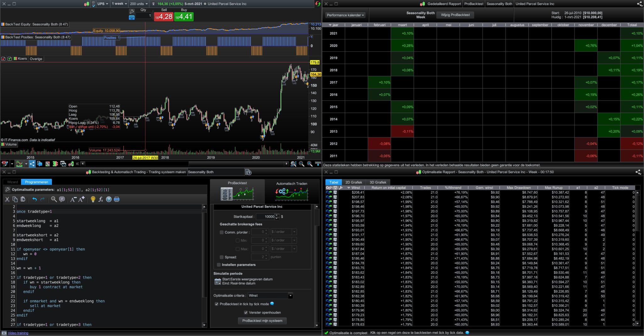Screen dimensions: 644x336
Task: Click the calendar icon under Simulatie periode
Action: click(x=218, y=281)
